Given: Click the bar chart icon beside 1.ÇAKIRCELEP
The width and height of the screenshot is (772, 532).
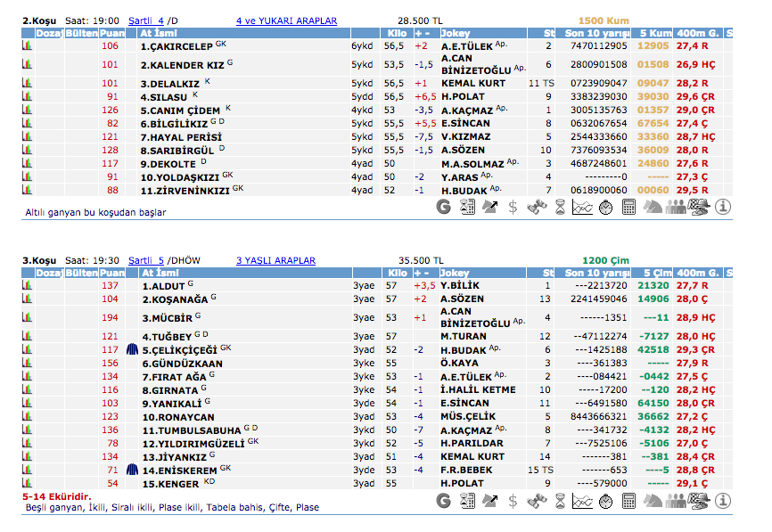Looking at the screenshot, I should tap(27, 45).
